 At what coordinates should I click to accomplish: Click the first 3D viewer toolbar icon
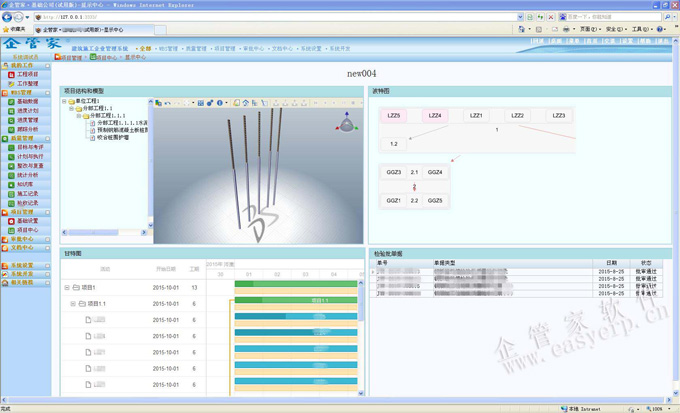click(158, 103)
